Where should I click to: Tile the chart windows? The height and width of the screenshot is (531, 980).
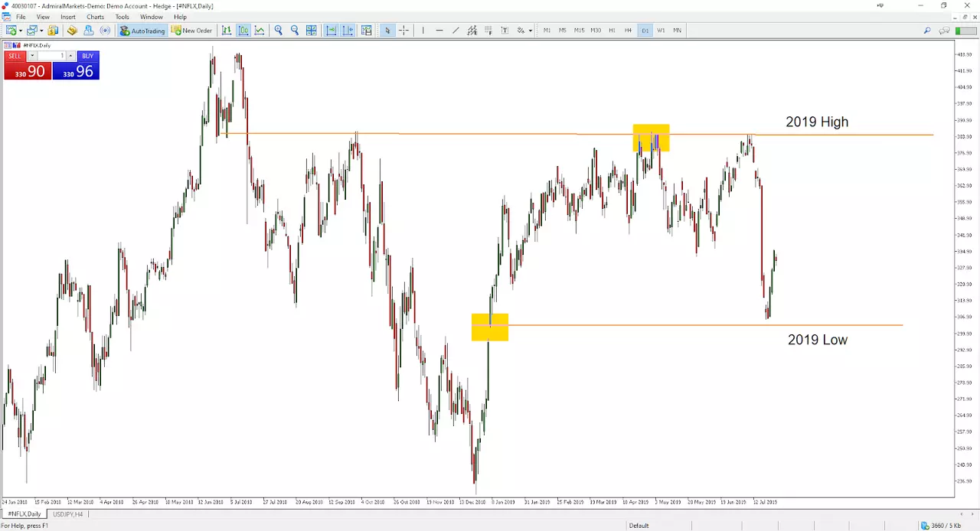pyautogui.click(x=312, y=31)
